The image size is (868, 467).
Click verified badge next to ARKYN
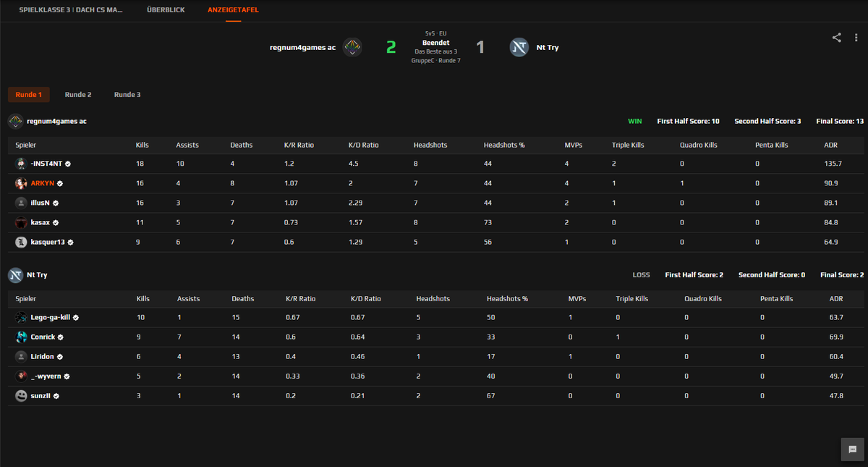[61, 184]
